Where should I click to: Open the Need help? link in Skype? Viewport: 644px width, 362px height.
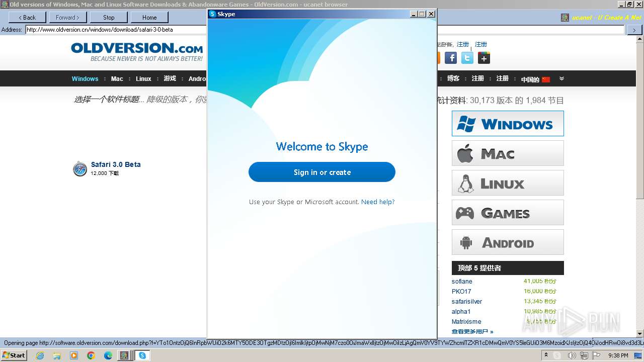coord(378,202)
